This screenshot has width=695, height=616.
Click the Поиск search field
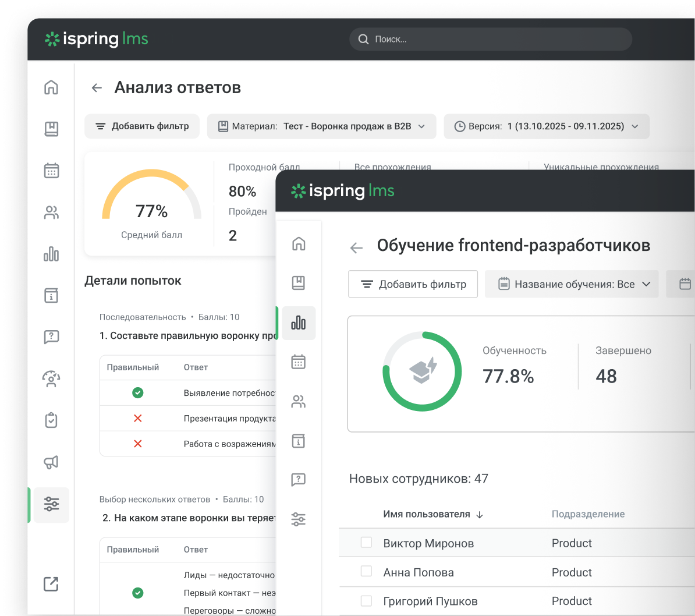coord(490,39)
